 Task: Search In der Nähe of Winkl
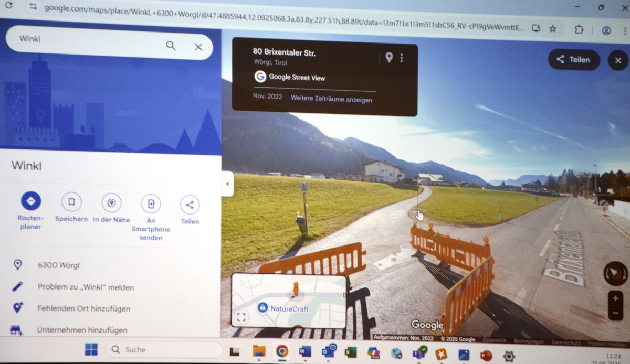[111, 202]
